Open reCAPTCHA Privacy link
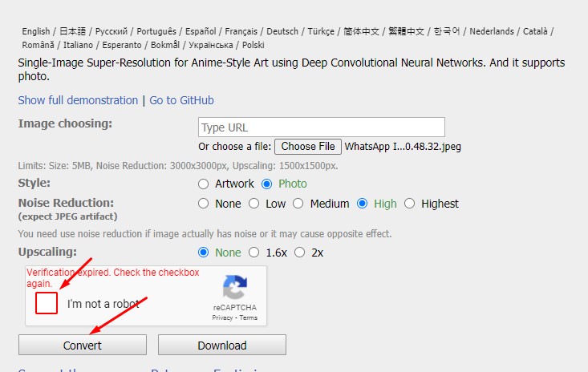The image size is (588, 372). pos(222,318)
